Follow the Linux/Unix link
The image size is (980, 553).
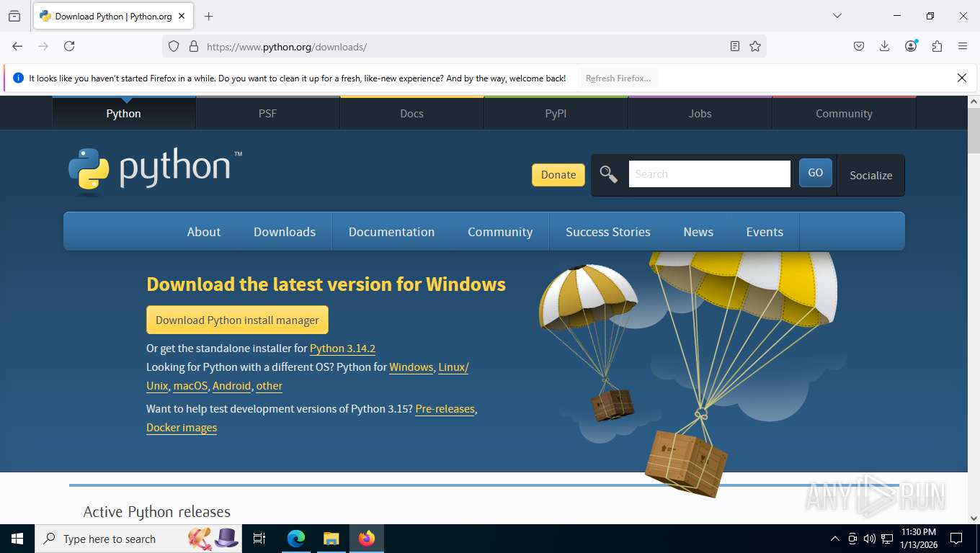[x=453, y=367]
